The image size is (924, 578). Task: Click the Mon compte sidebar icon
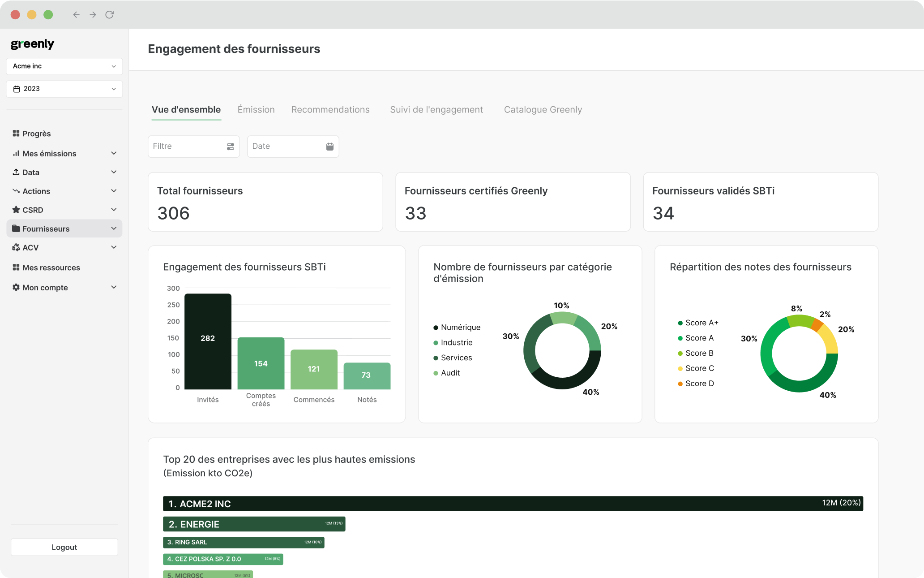[x=15, y=288]
